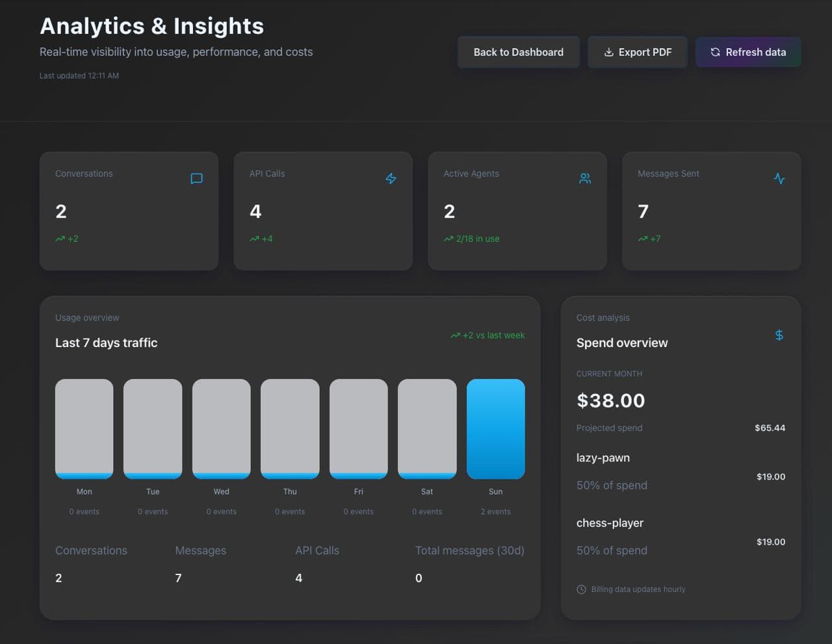
Task: Open the chess-player spend entry
Action: coord(610,523)
